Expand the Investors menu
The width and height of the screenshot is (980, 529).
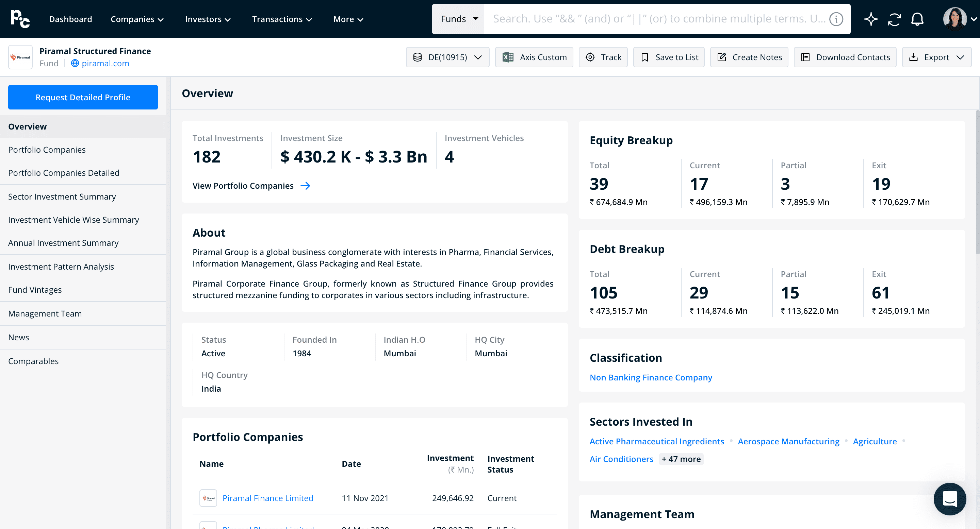click(208, 19)
